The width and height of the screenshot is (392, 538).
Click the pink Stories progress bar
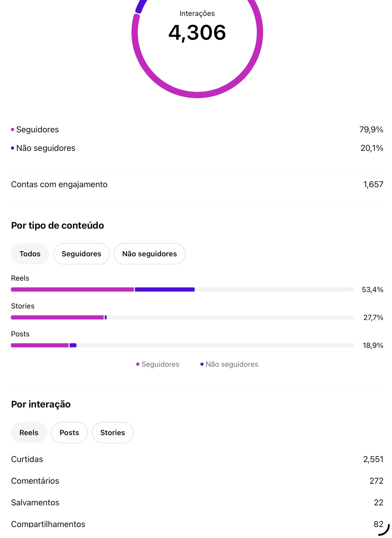pyautogui.click(x=57, y=317)
